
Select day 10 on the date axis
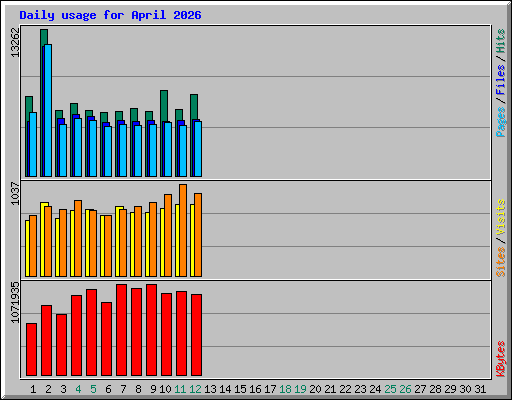pyautogui.click(x=165, y=389)
